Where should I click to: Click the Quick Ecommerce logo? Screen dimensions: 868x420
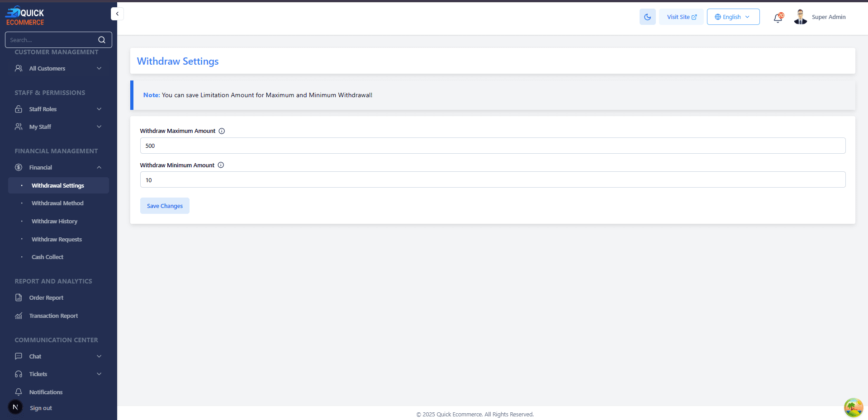(x=25, y=16)
